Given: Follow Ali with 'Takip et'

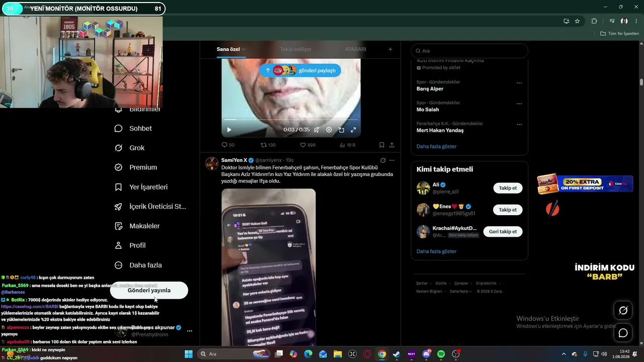Looking at the screenshot, I should [x=508, y=188].
